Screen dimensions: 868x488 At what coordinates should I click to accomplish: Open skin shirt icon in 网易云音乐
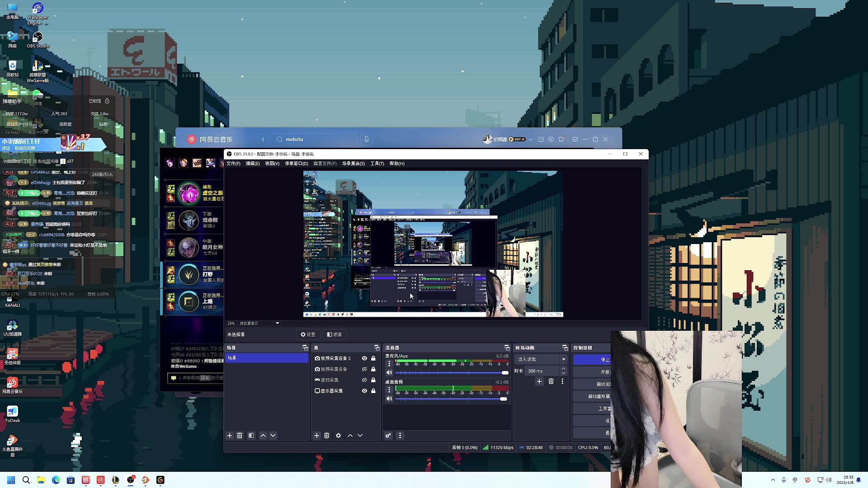561,139
